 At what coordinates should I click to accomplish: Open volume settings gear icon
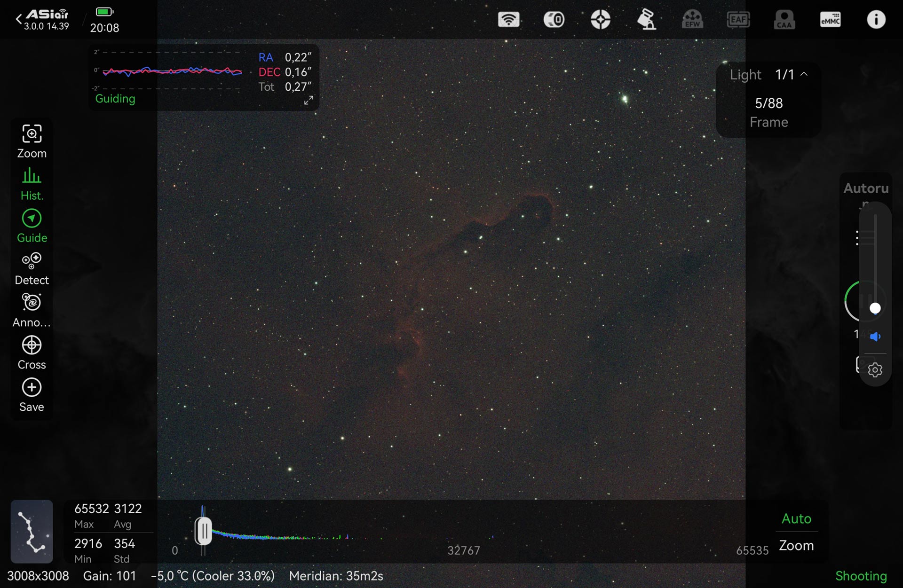pyautogui.click(x=875, y=370)
